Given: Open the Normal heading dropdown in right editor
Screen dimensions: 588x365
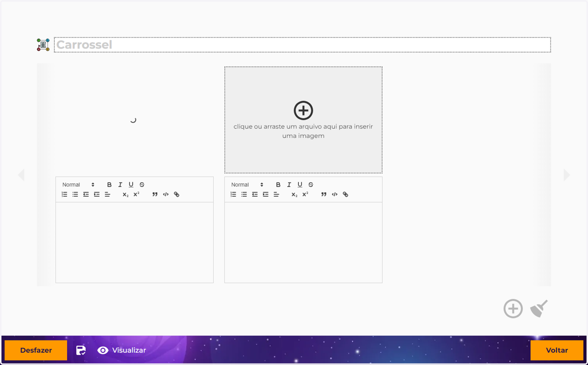Looking at the screenshot, I should tap(247, 184).
